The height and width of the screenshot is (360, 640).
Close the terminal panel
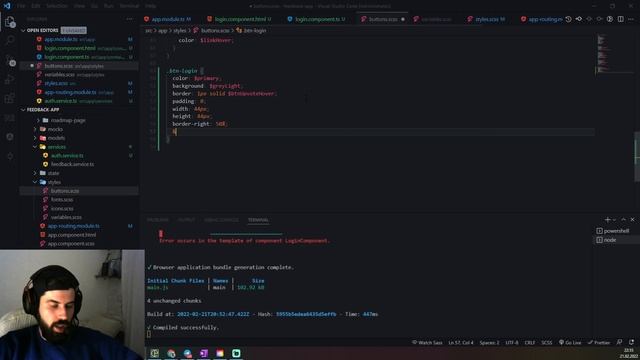(632, 220)
